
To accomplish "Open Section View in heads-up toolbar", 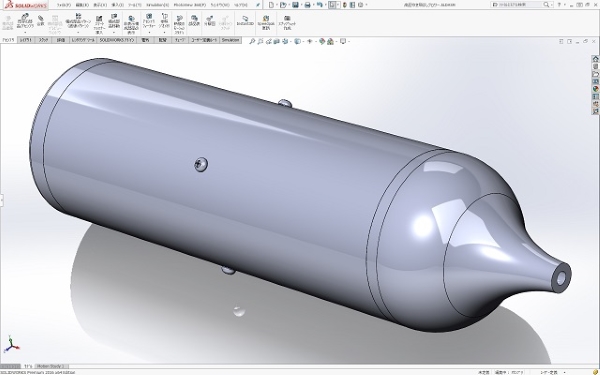I will pos(277,41).
